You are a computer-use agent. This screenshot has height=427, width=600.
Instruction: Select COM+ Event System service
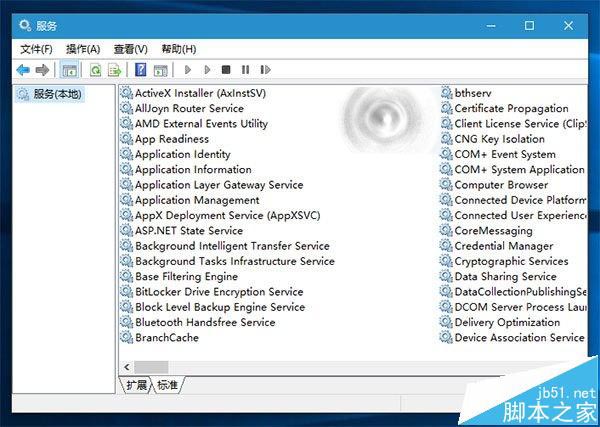coord(505,154)
